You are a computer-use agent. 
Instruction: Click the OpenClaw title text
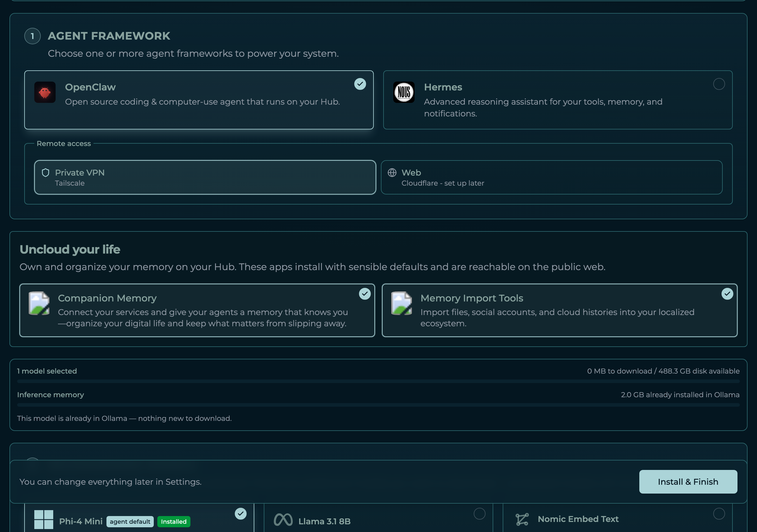pos(90,87)
